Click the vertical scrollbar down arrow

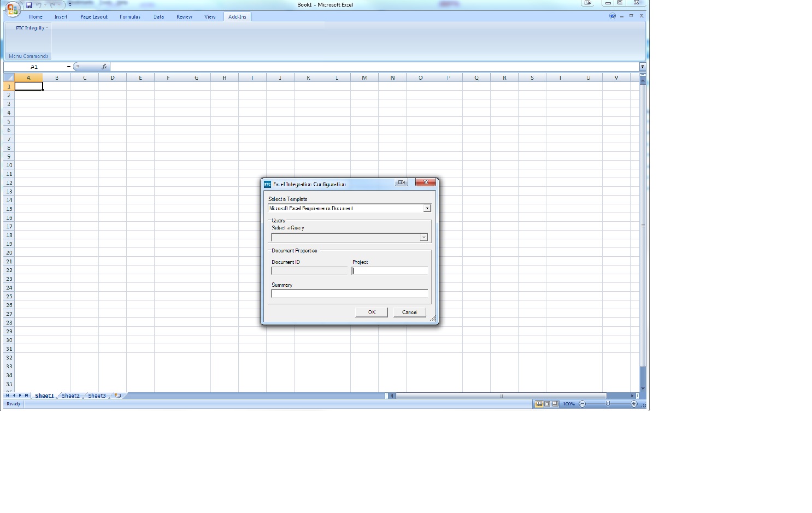pyautogui.click(x=643, y=388)
